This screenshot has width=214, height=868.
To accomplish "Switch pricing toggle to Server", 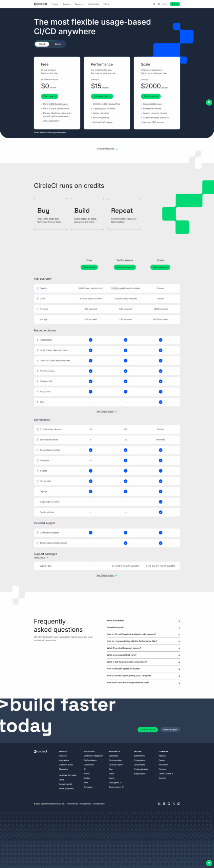I will coord(58,44).
